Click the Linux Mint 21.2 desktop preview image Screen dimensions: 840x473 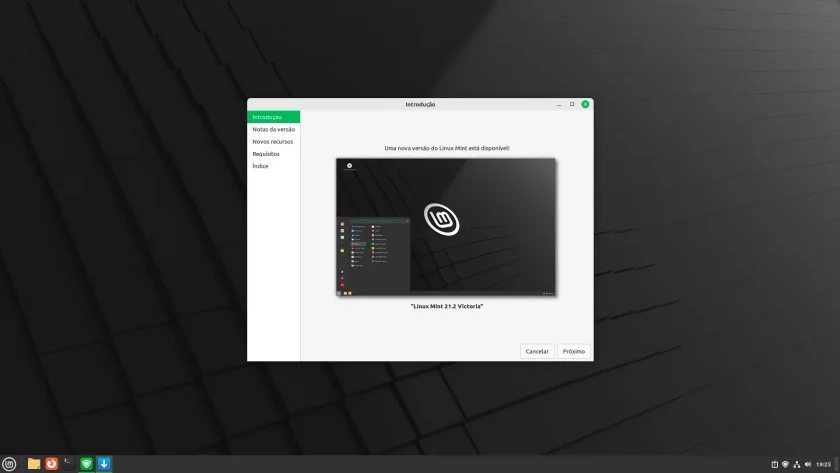click(446, 227)
